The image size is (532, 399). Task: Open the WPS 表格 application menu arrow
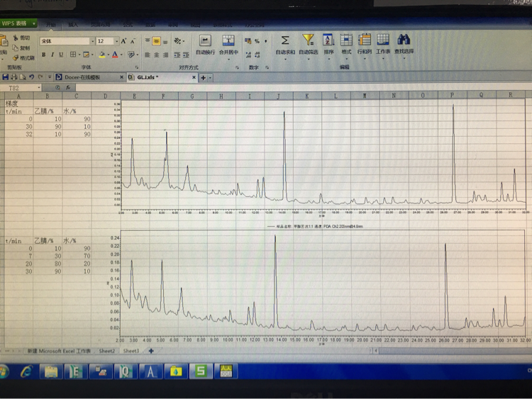[34, 23]
